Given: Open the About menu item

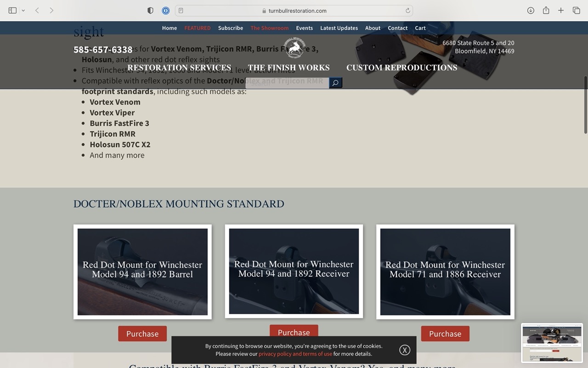Looking at the screenshot, I should point(373,28).
